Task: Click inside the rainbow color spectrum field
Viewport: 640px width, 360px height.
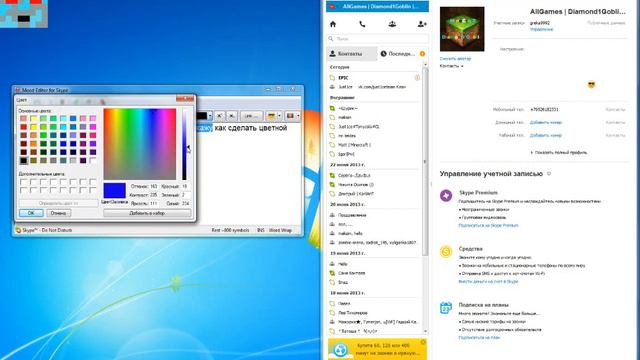Action: pyautogui.click(x=140, y=144)
